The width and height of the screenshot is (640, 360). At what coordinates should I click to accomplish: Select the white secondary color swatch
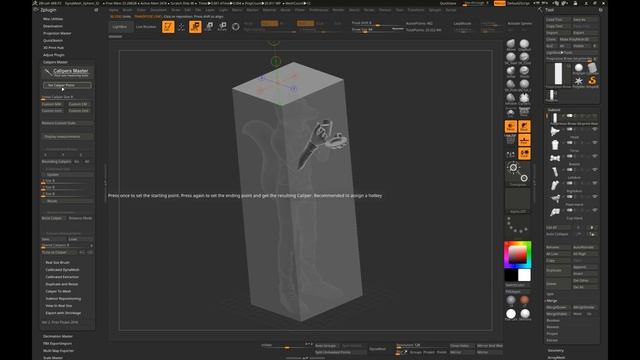(x=524, y=275)
